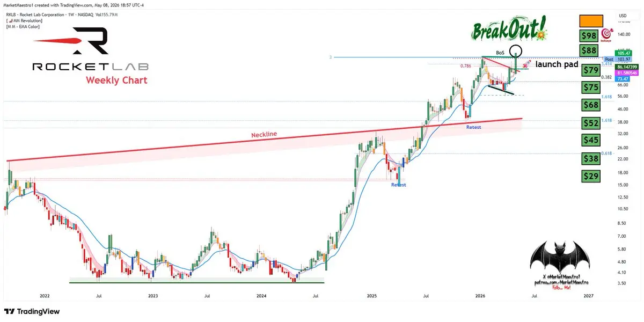Screen dimensions: 644x322
Task: Click the small MM Revolution indicator icon
Action: 11,20
